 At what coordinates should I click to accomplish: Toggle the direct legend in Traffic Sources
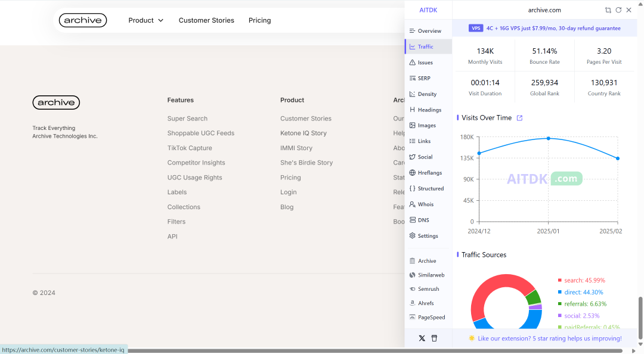click(580, 293)
